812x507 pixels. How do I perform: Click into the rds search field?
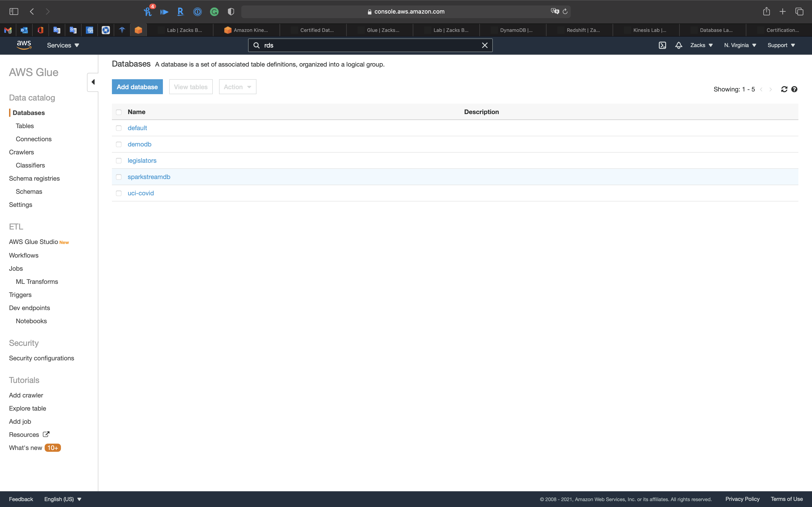click(x=369, y=45)
